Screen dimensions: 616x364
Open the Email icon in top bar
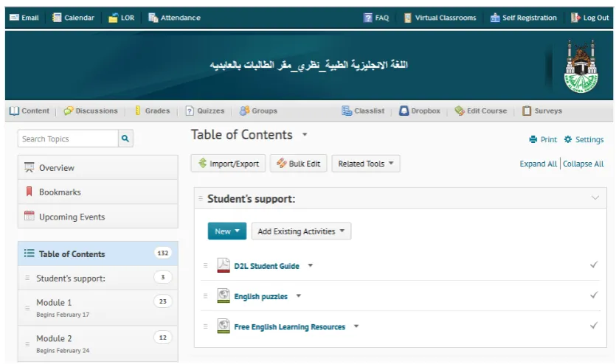14,18
